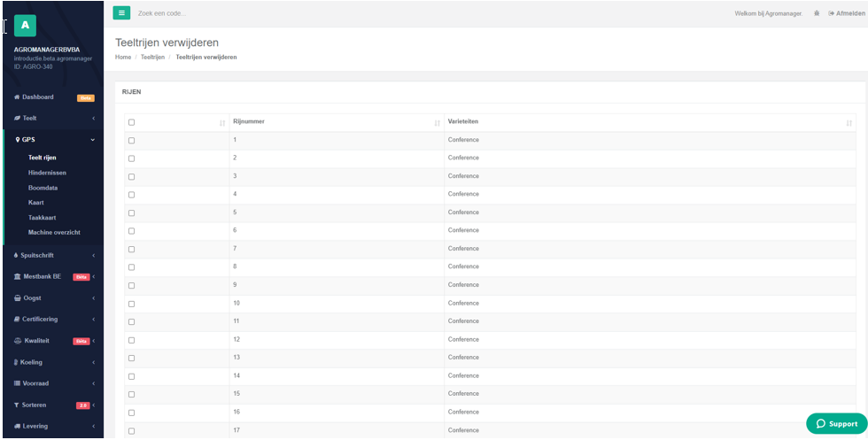
Task: Expand the Teelt sidebar menu
Action: 53,119
